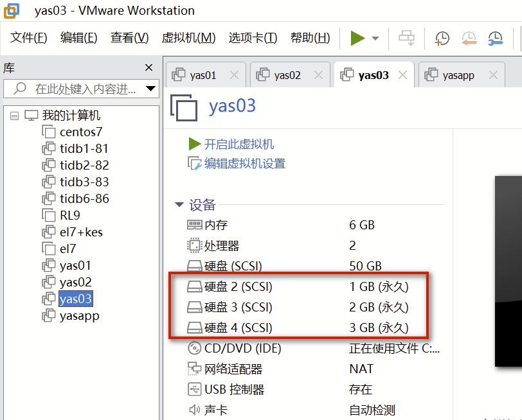Click the 正在使用文件 CD/DVD value
Viewport: 522px width, 420px height.
pyautogui.click(x=395, y=348)
